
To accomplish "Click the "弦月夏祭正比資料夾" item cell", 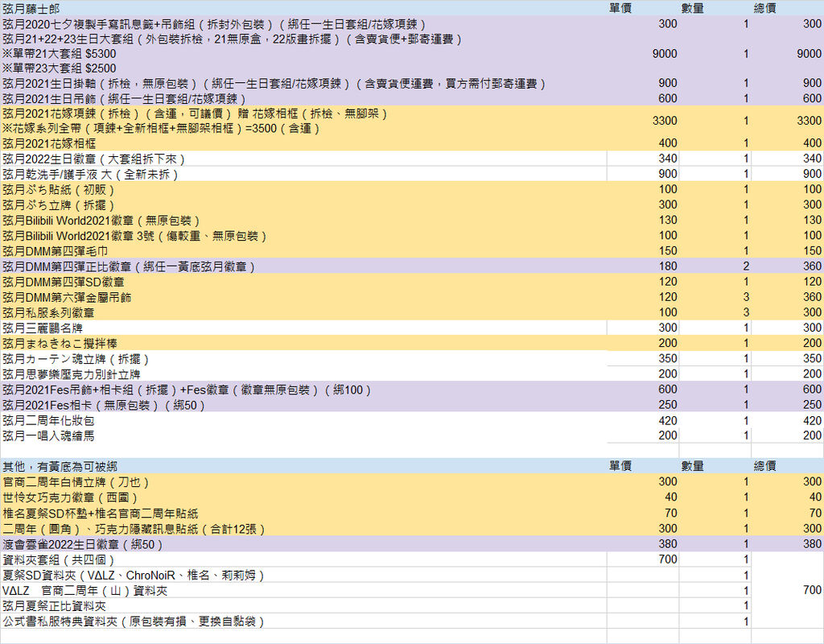I will point(53,605).
